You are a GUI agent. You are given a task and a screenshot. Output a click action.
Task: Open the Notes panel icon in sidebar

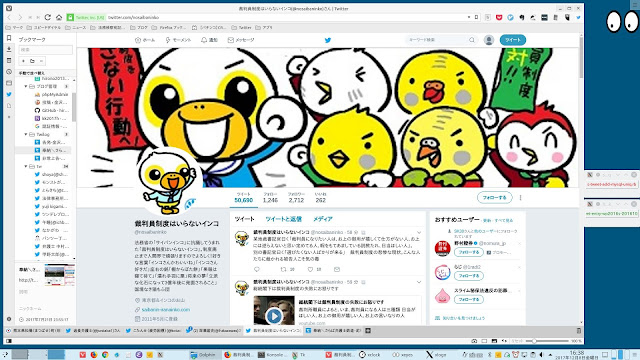[x=9, y=60]
